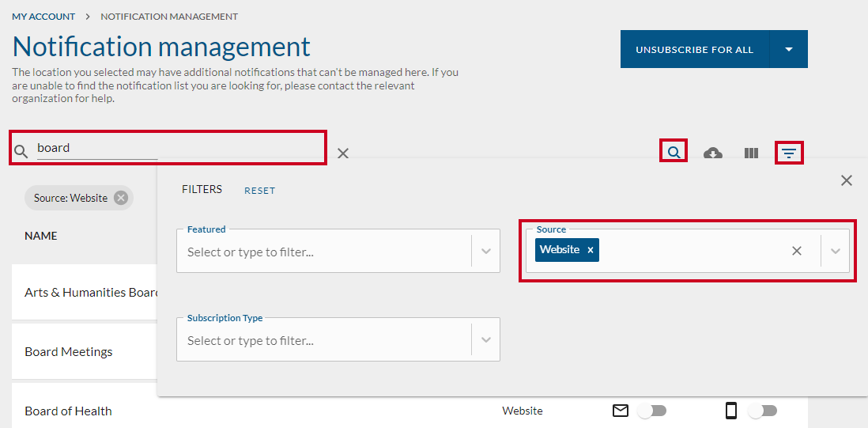Click the FILTERS panel heading
Screen dimensions: 868x428
coord(202,189)
